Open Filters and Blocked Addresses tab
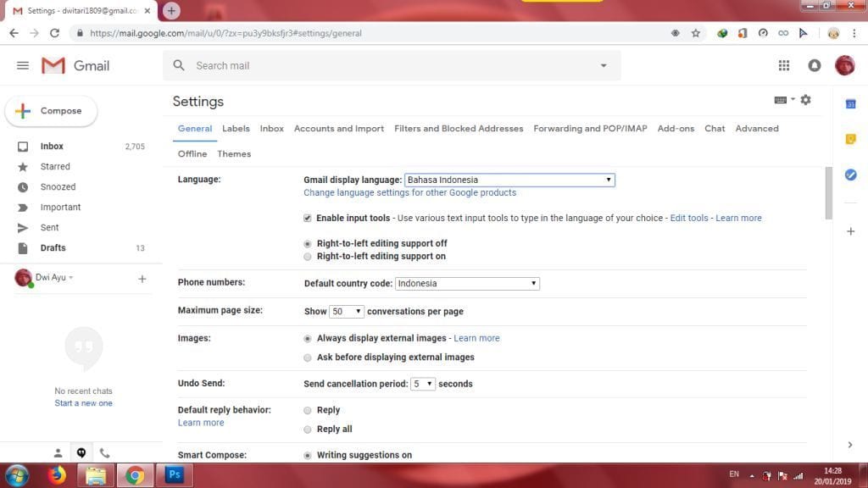 tap(459, 129)
